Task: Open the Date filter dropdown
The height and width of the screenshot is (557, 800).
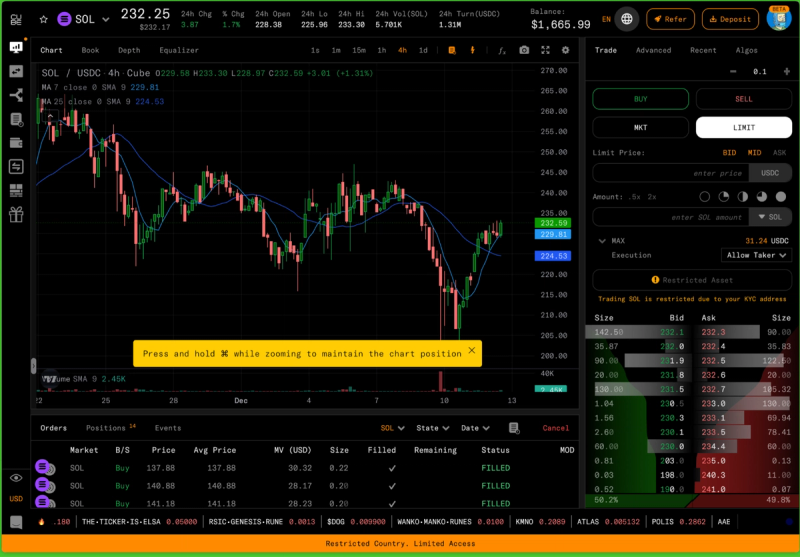Action: coord(476,428)
